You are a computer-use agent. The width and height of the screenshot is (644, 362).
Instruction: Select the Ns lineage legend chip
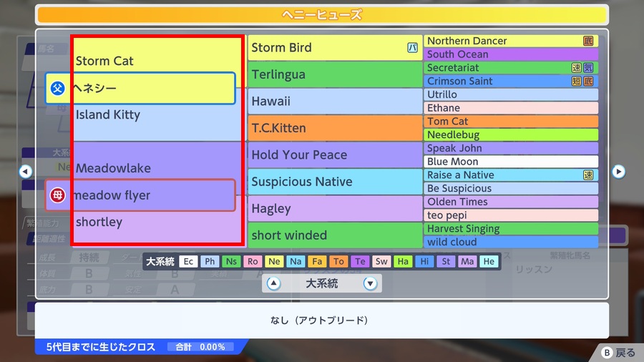pos(231,261)
